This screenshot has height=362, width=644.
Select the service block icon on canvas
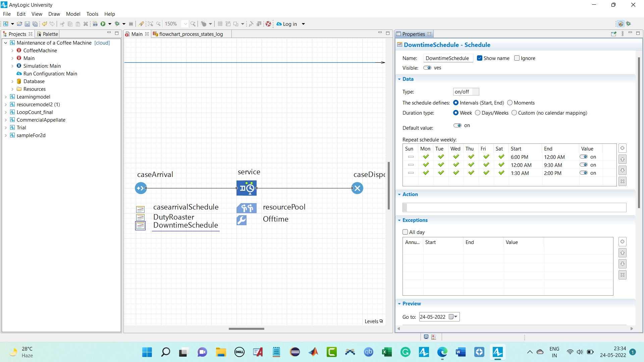tap(247, 188)
